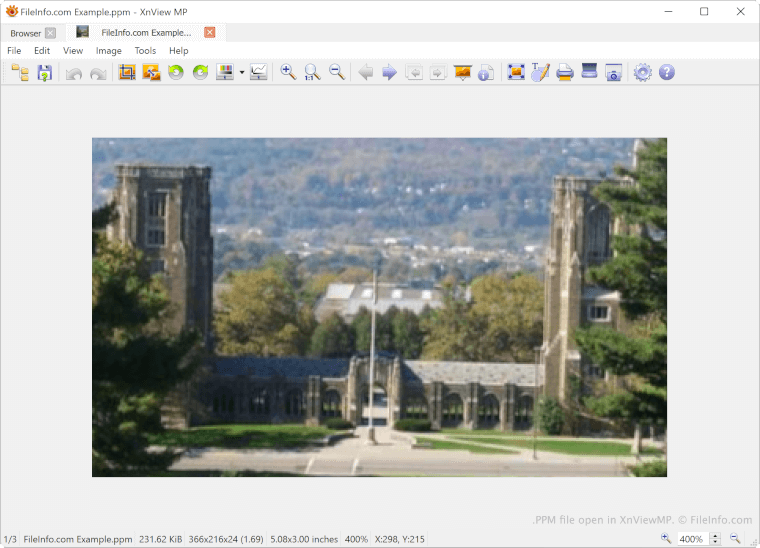Start the slideshow from the toolbar
The height and width of the screenshot is (548, 760).
click(462, 72)
